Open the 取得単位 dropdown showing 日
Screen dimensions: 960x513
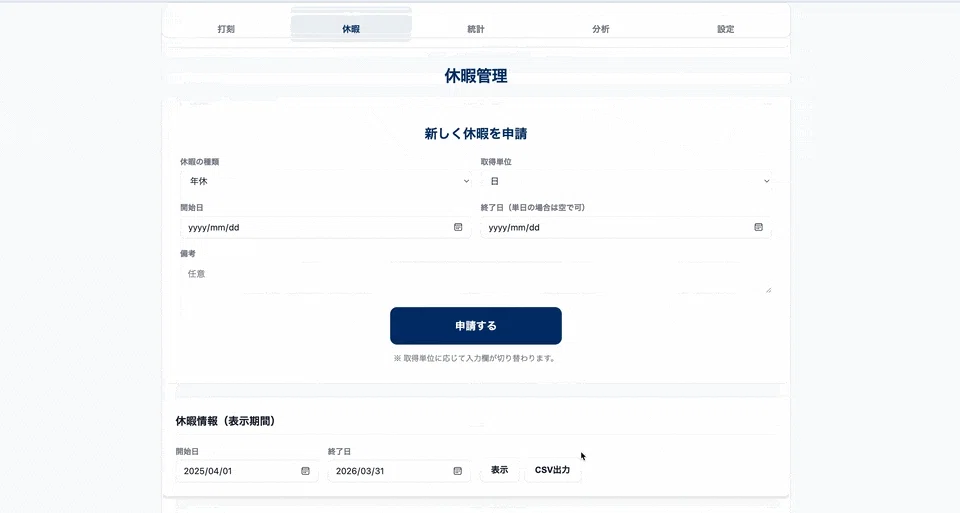pos(626,181)
